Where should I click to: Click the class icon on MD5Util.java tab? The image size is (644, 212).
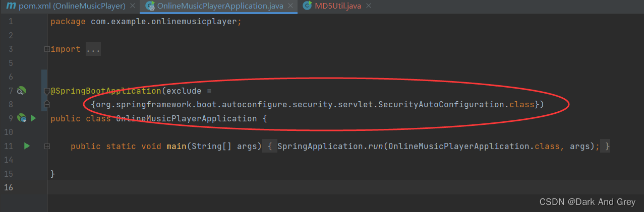pos(307,6)
